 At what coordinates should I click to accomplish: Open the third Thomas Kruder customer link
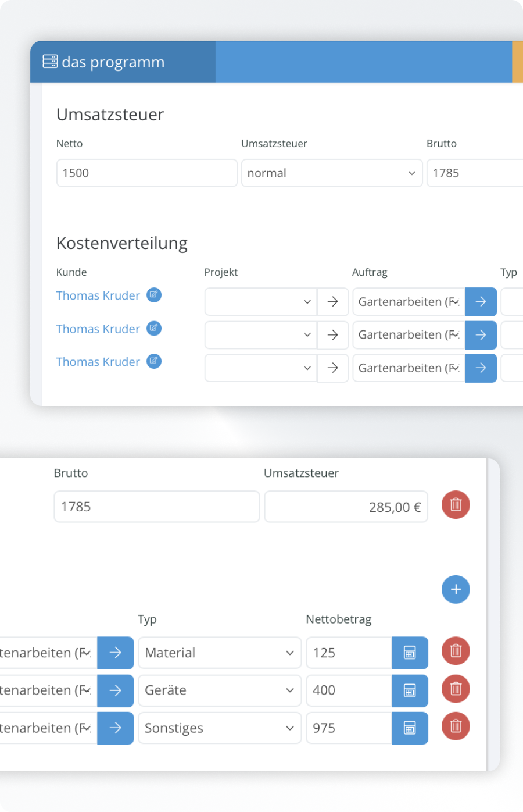pyautogui.click(x=98, y=362)
